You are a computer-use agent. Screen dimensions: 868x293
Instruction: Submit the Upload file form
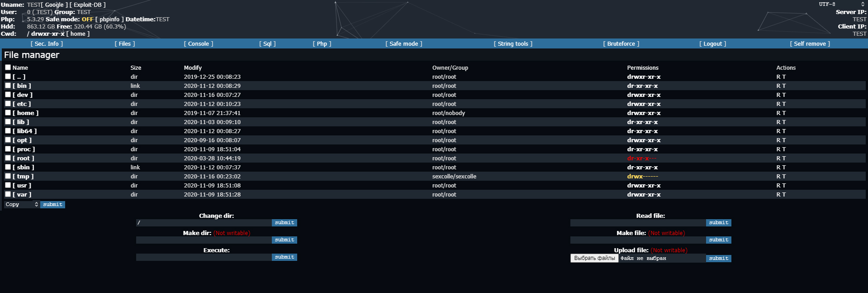click(719, 259)
